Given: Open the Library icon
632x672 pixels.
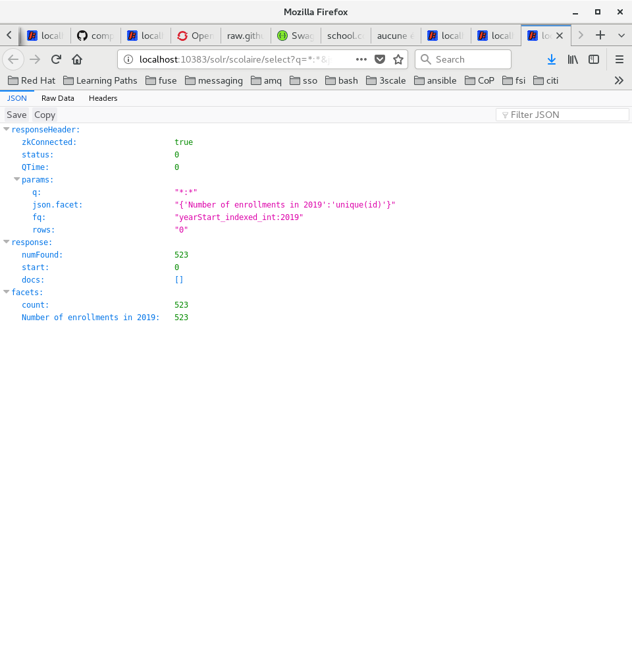Looking at the screenshot, I should pos(573,59).
